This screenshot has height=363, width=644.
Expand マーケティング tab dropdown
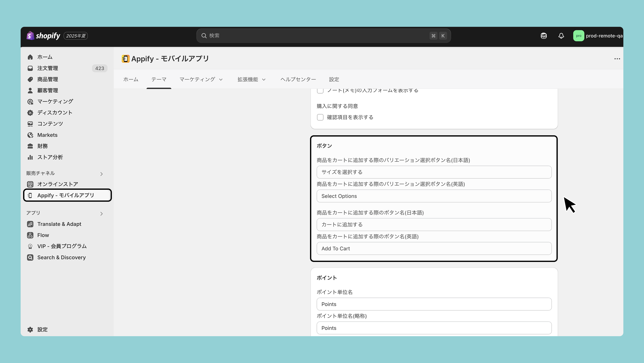(221, 79)
